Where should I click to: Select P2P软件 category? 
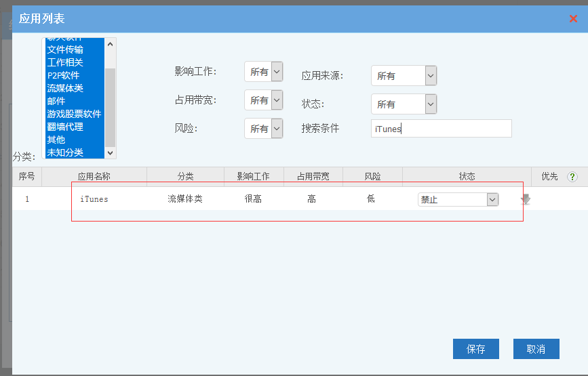point(63,75)
